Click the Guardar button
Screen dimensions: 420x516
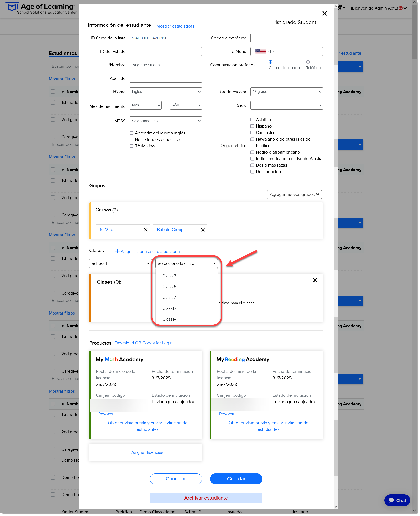[236, 479]
